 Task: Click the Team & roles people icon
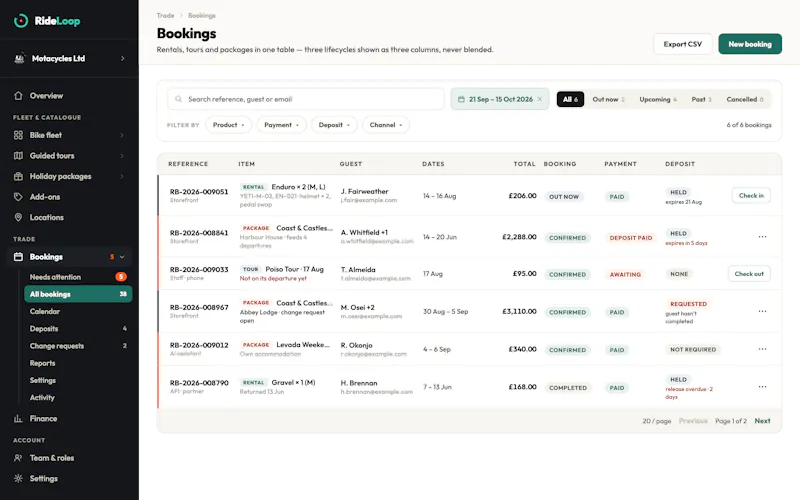(18, 458)
